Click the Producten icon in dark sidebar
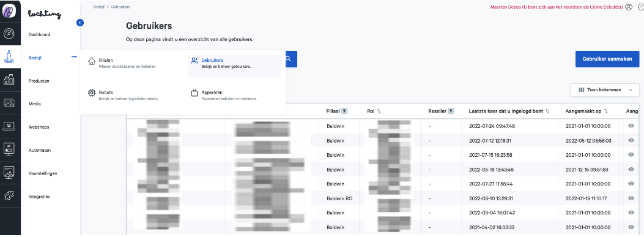Screen dimensions: 644x237 coord(9,80)
